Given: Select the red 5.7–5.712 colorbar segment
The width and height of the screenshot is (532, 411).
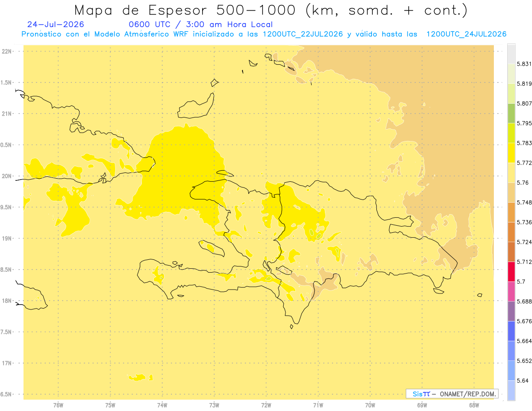Looking at the screenshot, I should [511, 272].
